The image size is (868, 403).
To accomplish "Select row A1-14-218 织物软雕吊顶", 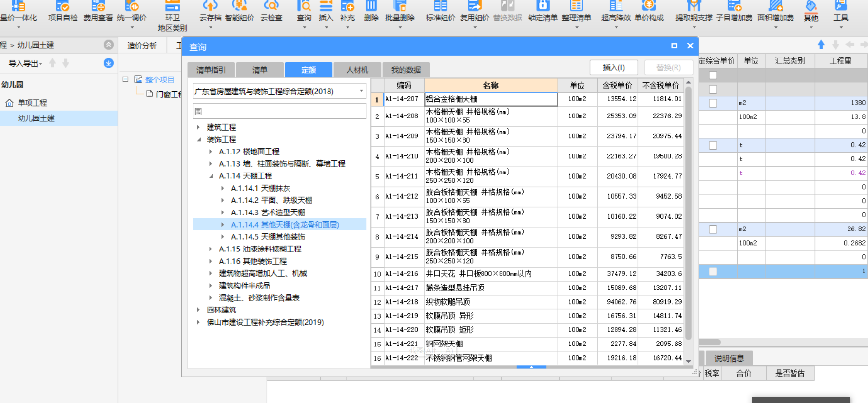I will (528, 302).
